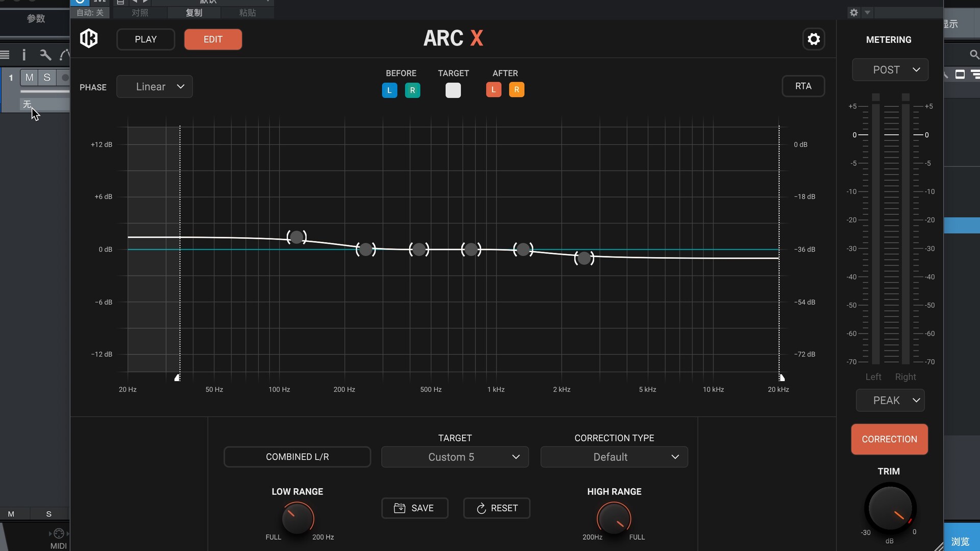Reset the target curve

click(x=497, y=508)
